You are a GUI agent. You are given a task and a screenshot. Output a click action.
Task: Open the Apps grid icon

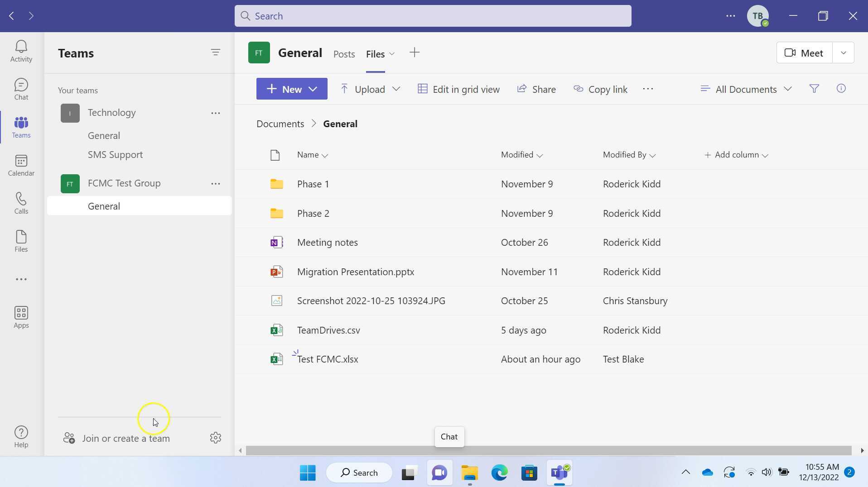click(x=21, y=317)
